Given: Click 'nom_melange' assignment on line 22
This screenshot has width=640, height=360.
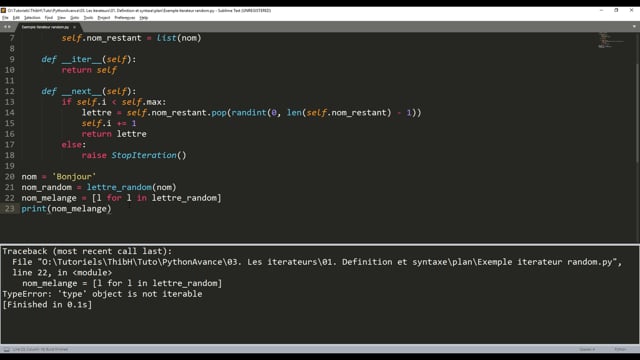Looking at the screenshot, I should (x=49, y=198).
